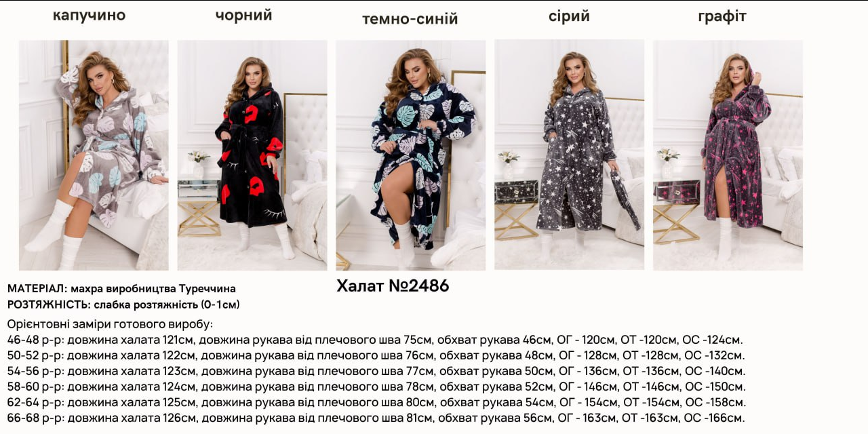
Task: Select the графіт robe with pink stars
Action: [x=728, y=155]
